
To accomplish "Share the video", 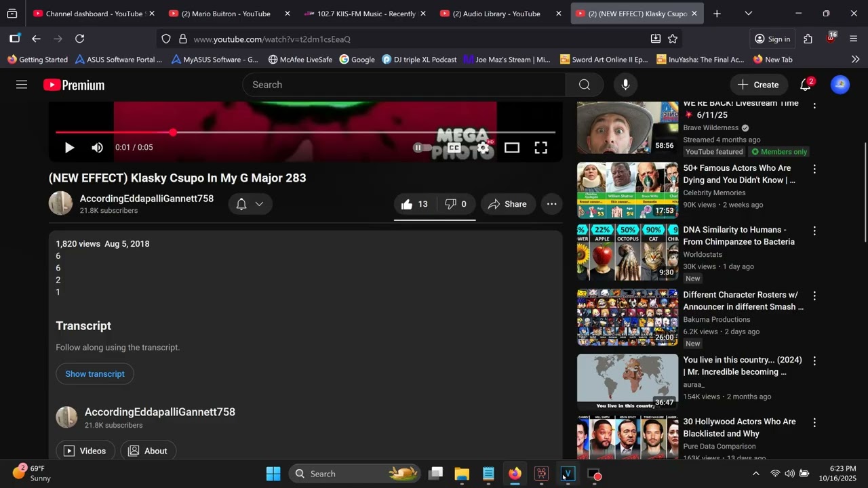I will (x=508, y=204).
